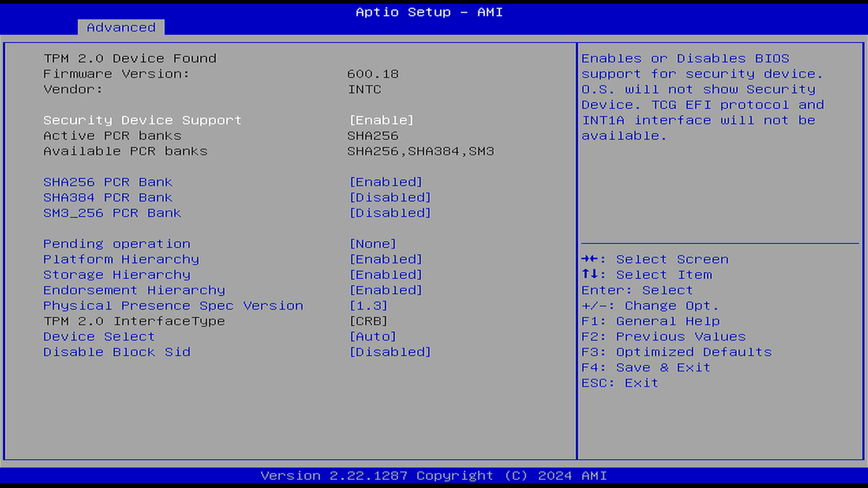The width and height of the screenshot is (868, 488).
Task: Click F2 Previous Values hint
Action: click(x=663, y=337)
